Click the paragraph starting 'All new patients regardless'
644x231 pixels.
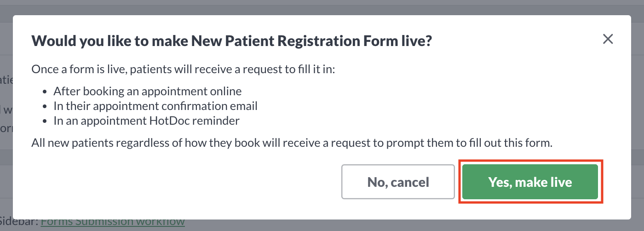[x=292, y=143]
